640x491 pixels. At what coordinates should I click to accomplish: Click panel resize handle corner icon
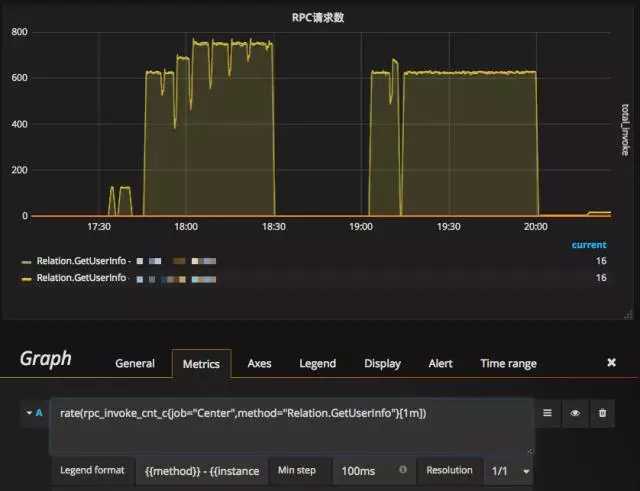[x=629, y=314]
